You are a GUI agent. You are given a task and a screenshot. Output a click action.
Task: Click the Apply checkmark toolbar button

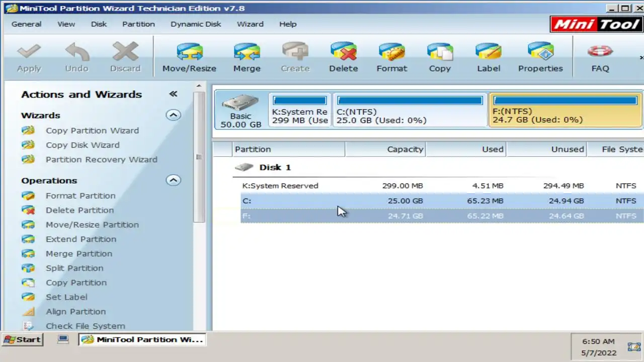point(29,57)
